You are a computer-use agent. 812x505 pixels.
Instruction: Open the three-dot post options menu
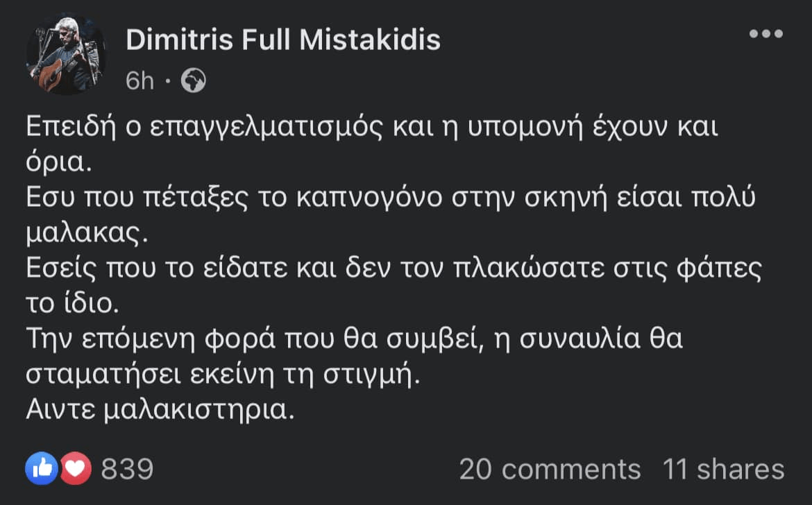pyautogui.click(x=766, y=33)
